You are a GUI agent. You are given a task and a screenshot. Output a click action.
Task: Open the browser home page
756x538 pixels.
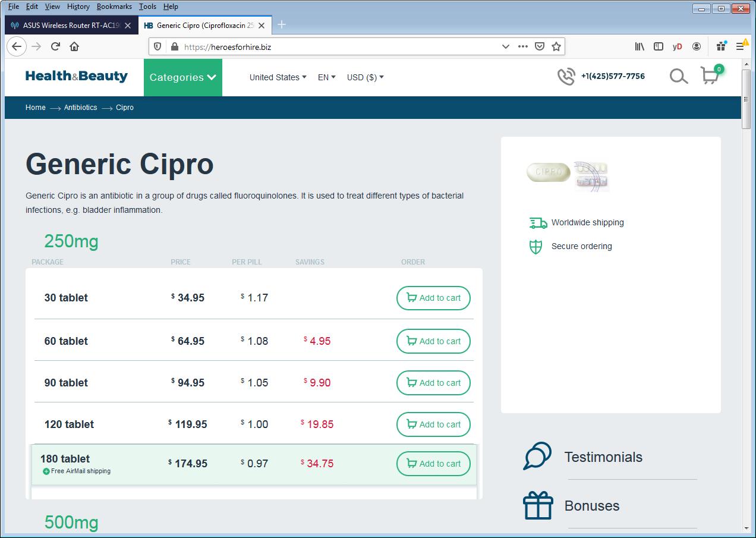(x=74, y=46)
